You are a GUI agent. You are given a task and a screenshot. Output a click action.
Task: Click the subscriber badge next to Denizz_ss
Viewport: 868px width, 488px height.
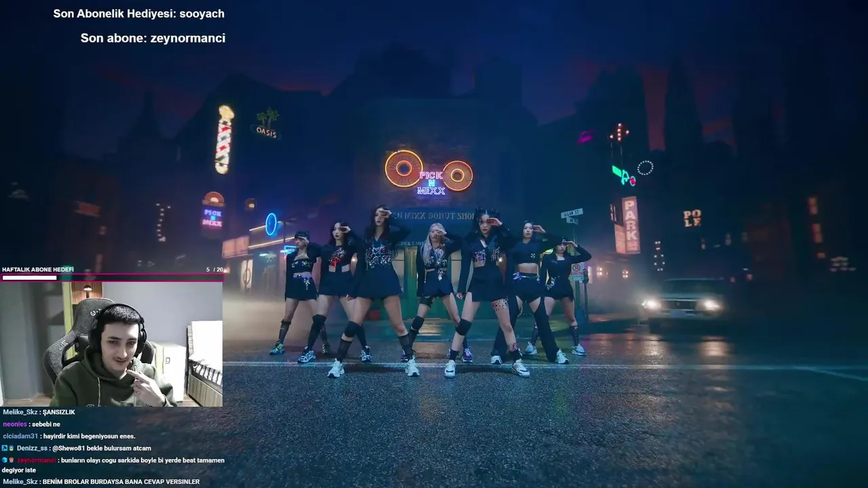pos(12,448)
